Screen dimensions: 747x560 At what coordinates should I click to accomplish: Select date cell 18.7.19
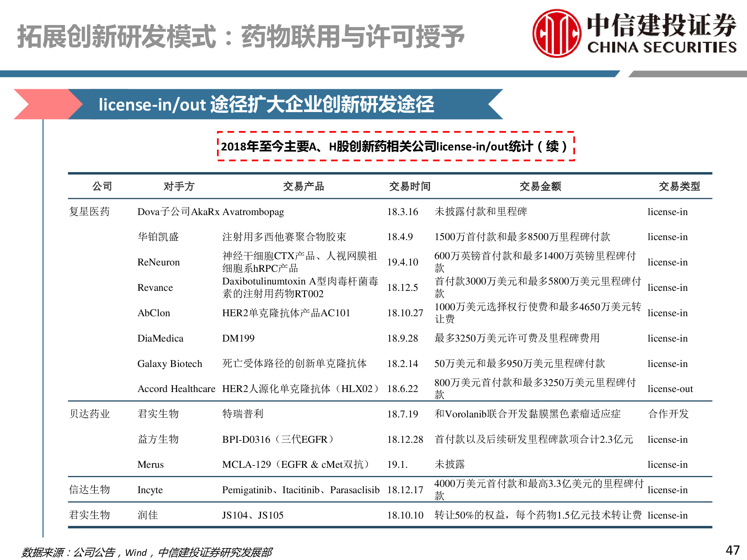[x=403, y=414]
